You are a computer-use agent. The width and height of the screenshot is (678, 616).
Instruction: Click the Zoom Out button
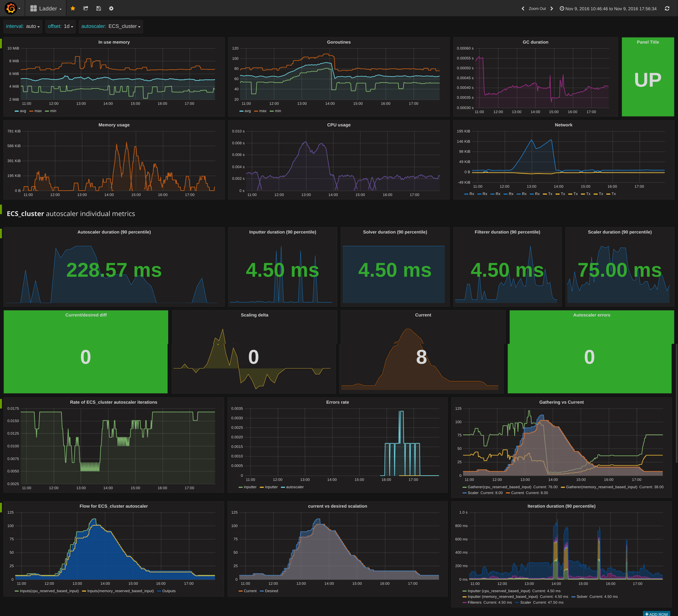[x=537, y=9]
